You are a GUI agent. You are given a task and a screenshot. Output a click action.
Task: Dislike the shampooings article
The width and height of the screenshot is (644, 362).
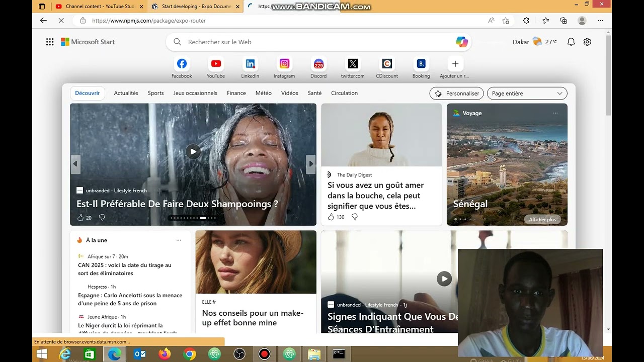coord(102,218)
